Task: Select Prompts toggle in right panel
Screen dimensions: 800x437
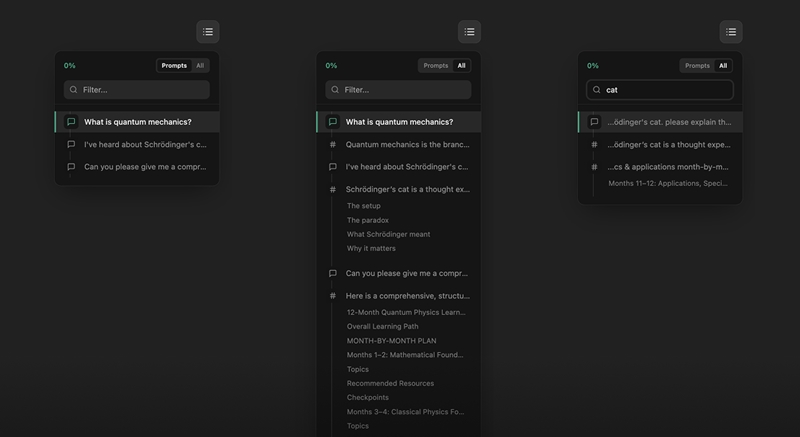Action: pyautogui.click(x=697, y=65)
